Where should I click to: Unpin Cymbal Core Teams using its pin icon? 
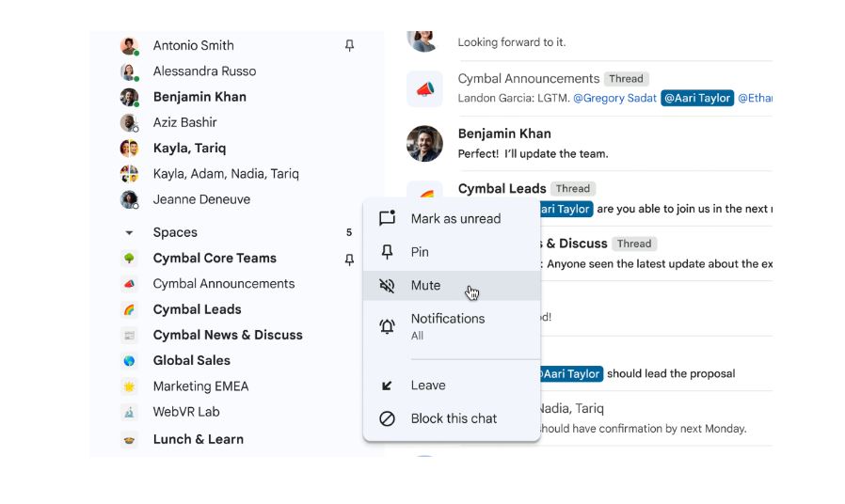[x=349, y=260]
